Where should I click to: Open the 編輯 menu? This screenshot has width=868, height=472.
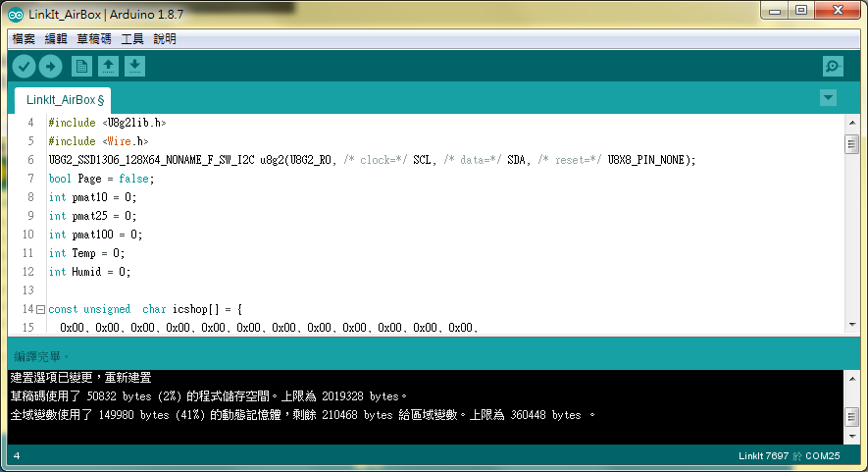point(56,39)
